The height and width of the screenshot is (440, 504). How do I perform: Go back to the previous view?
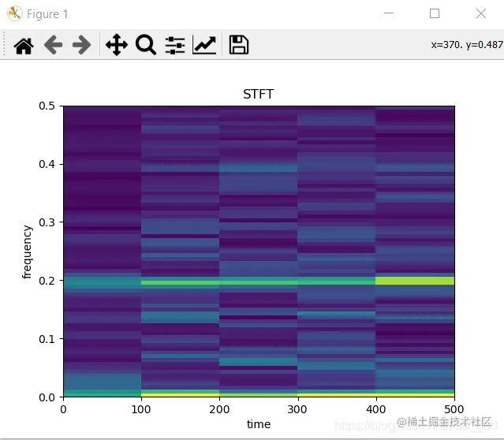[53, 45]
